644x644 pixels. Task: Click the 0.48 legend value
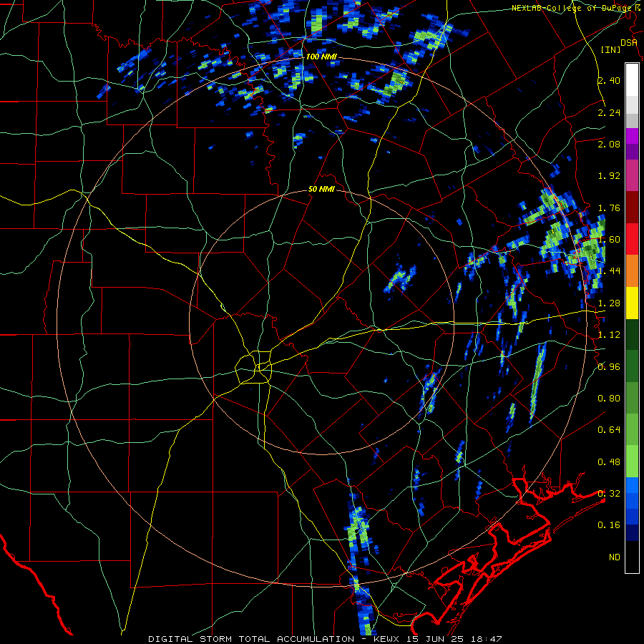click(609, 462)
